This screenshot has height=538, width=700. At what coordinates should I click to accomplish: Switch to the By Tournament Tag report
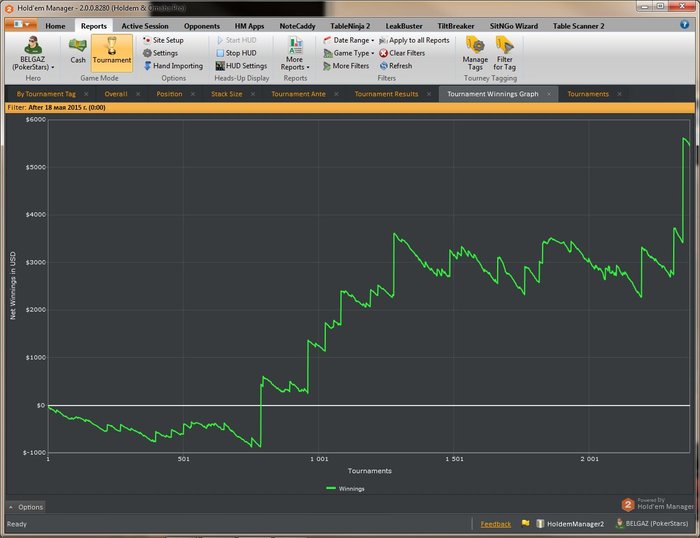[46, 94]
